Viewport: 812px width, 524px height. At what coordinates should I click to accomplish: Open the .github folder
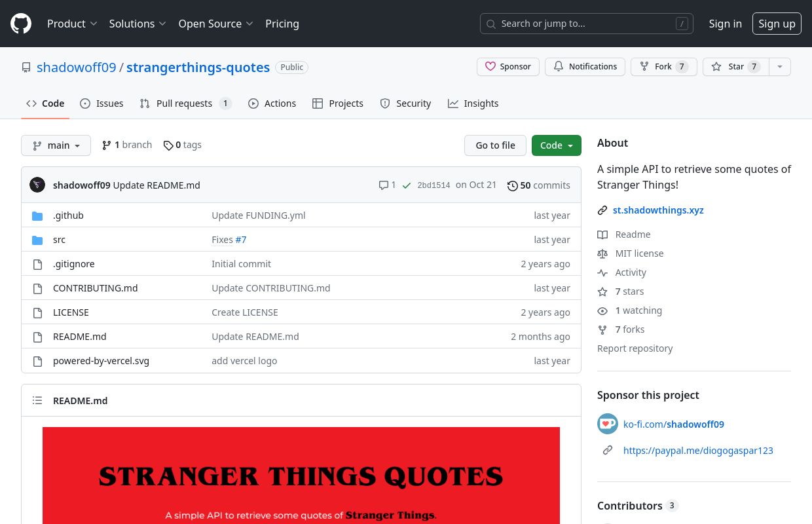pyautogui.click(x=68, y=215)
